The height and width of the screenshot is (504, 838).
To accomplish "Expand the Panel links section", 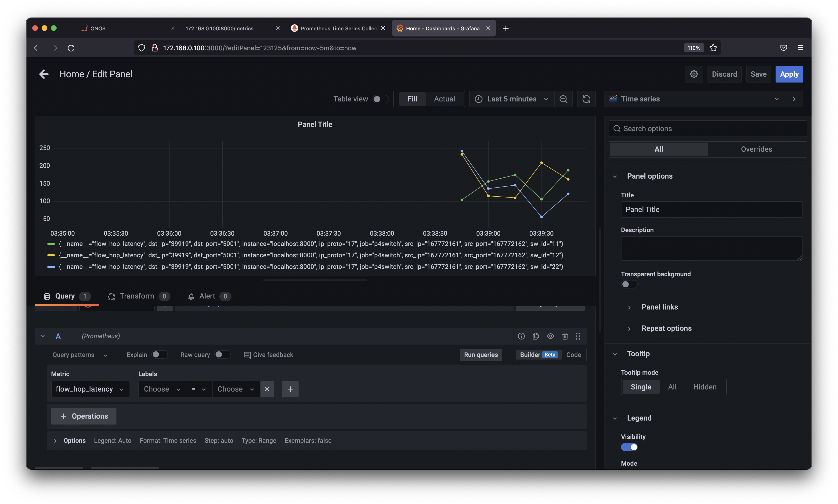I will 659,307.
